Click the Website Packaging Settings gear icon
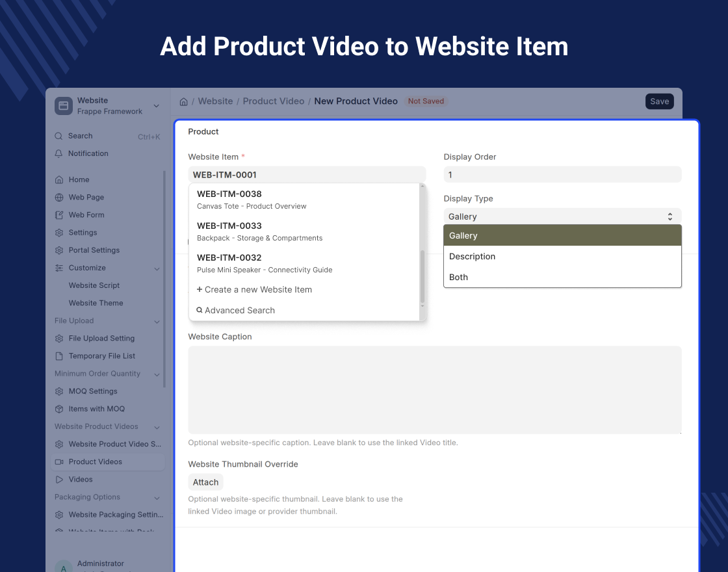This screenshot has width=728, height=572. (59, 515)
